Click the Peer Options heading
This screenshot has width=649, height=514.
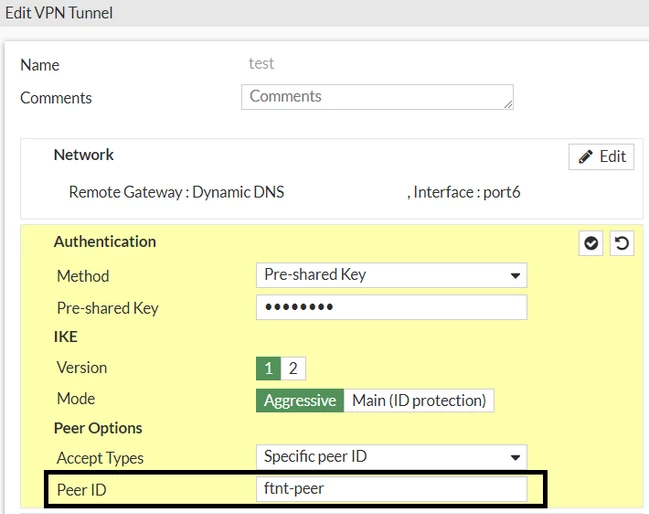click(98, 428)
